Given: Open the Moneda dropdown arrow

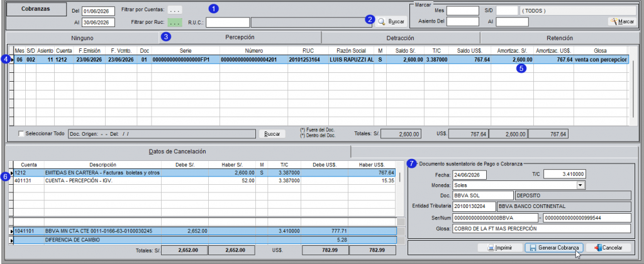Looking at the screenshot, I should 580,185.
